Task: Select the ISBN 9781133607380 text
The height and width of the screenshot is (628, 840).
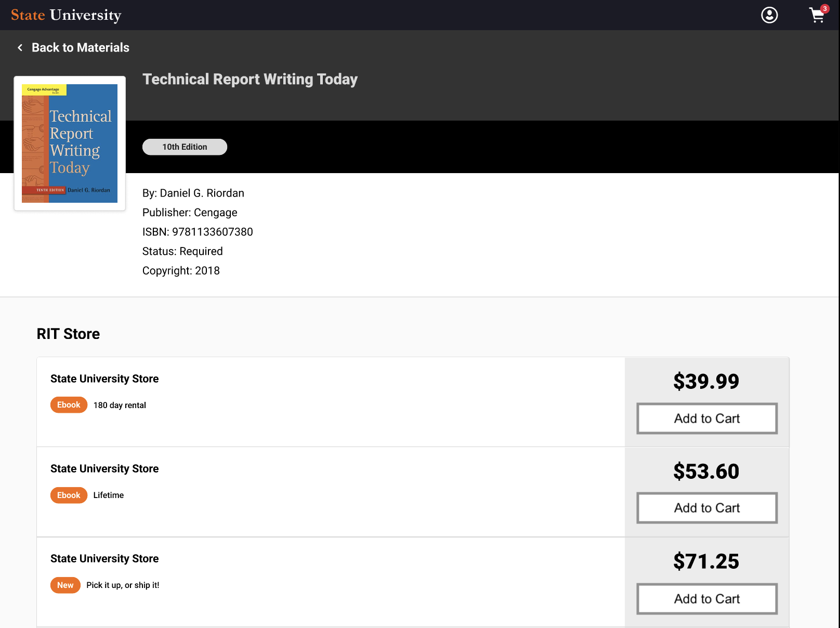Action: point(198,232)
